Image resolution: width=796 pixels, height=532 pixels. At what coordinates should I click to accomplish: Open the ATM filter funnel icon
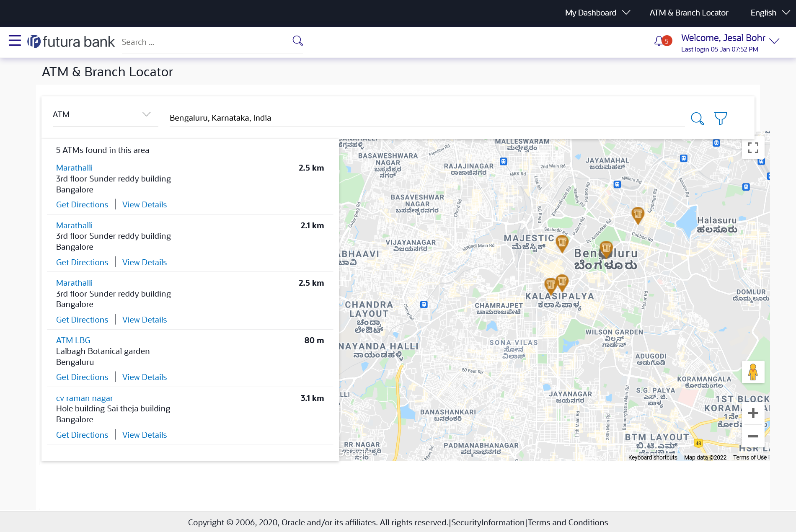coord(721,119)
